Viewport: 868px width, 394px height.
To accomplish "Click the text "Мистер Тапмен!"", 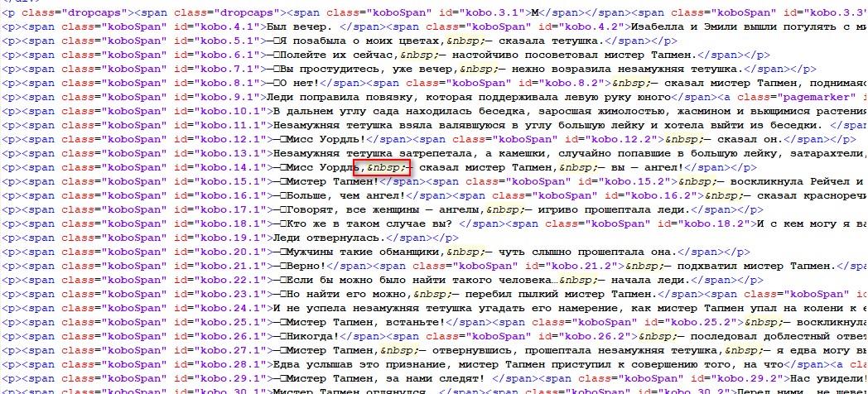I will click(332, 181).
